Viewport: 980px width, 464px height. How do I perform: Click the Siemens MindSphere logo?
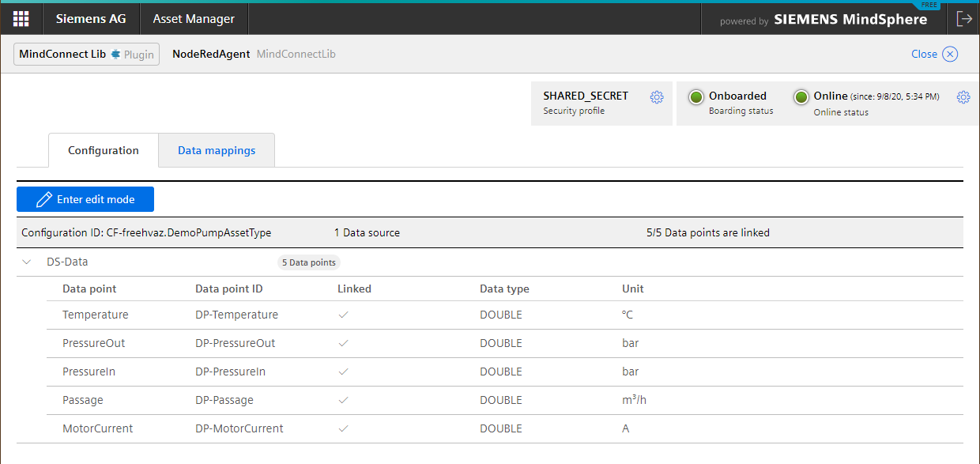point(850,20)
